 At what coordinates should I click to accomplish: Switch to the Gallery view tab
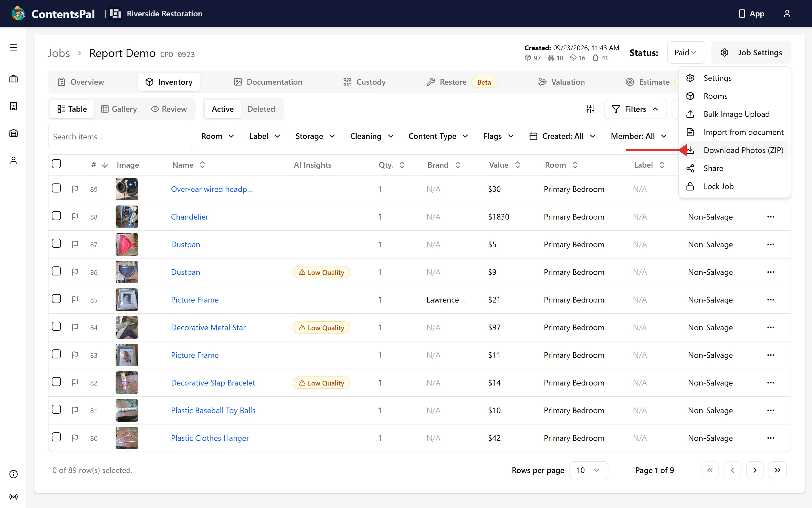(x=119, y=109)
